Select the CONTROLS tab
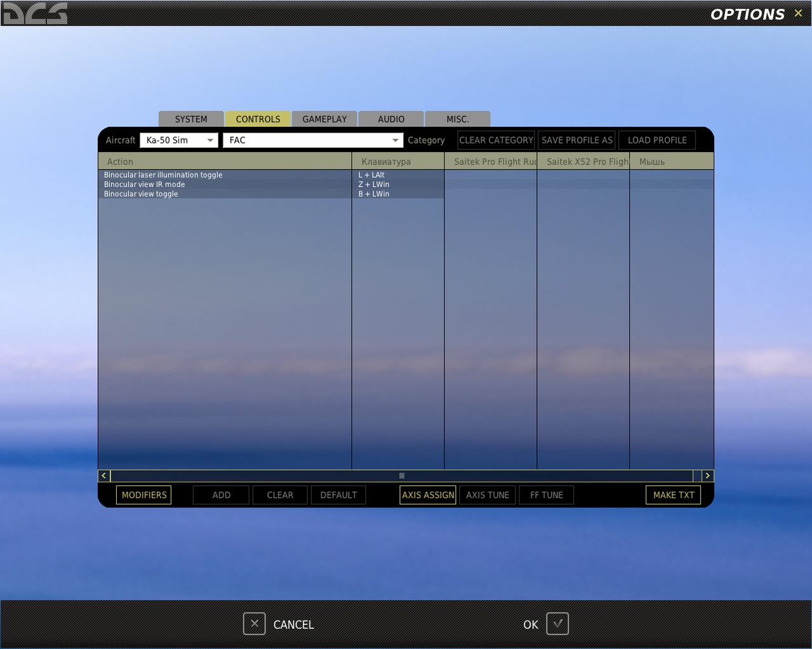Viewport: 812px width, 649px height. pos(258,119)
